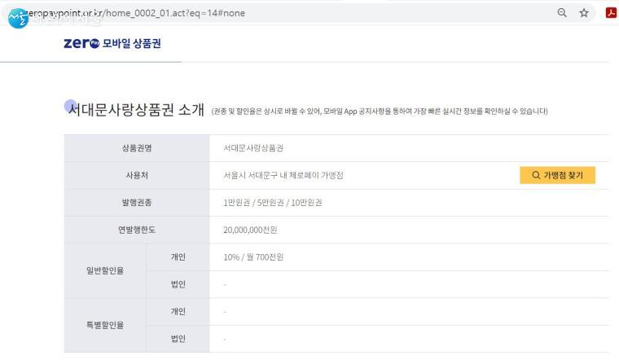Click the blue circle bullet beside the heading

pyautogui.click(x=70, y=106)
